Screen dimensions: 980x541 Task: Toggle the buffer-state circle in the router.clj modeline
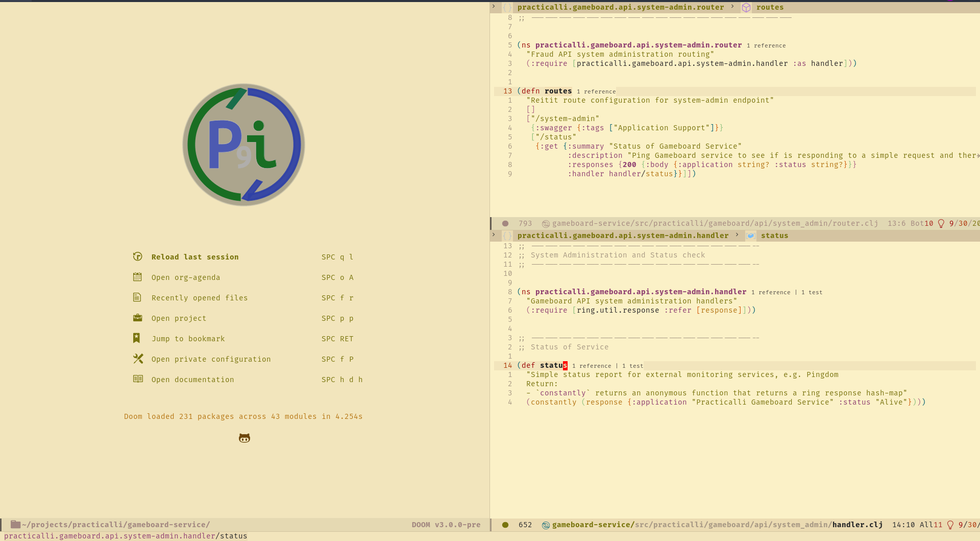click(505, 223)
